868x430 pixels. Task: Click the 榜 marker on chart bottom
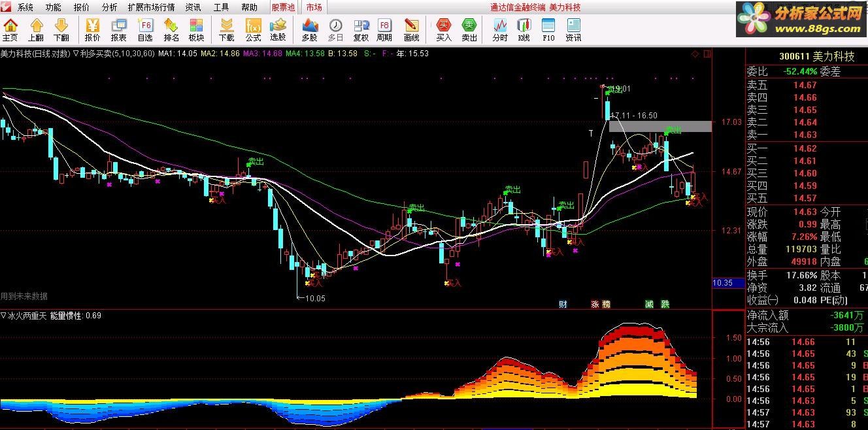[605, 304]
